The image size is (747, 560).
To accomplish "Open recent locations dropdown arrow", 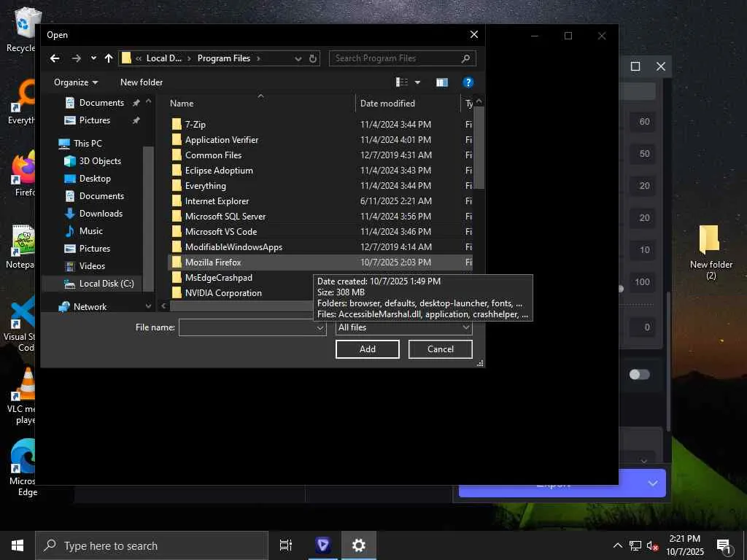I will pyautogui.click(x=93, y=58).
